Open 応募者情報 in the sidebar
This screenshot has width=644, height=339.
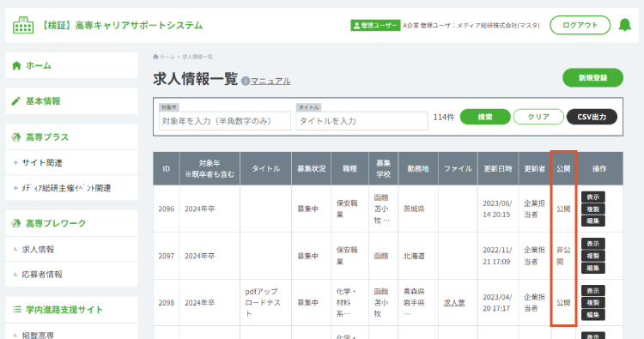(x=71, y=274)
